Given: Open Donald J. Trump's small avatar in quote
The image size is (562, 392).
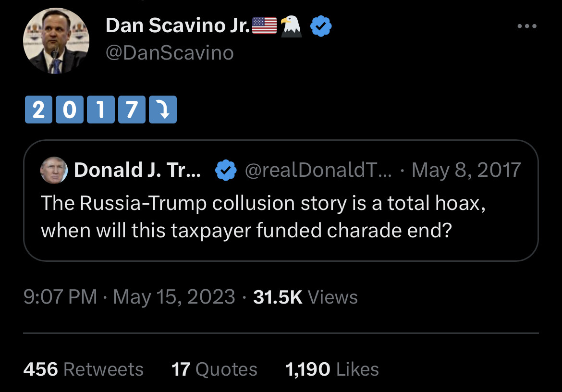Looking at the screenshot, I should pos(54,170).
